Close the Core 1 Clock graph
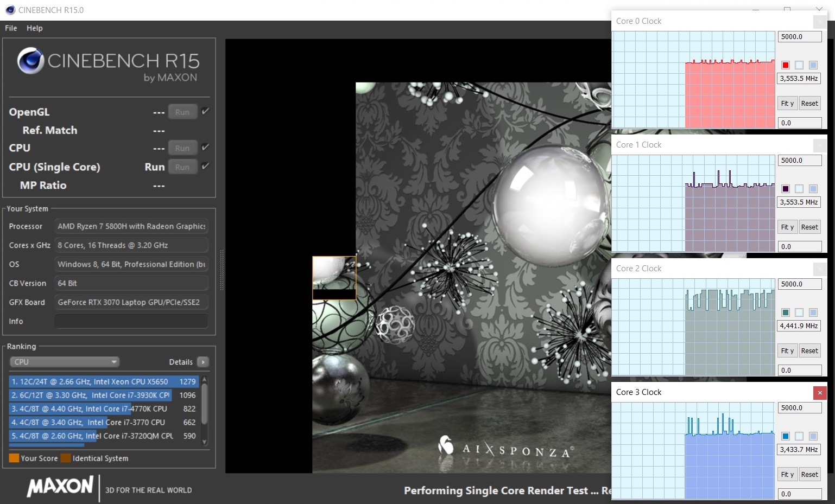This screenshot has width=835, height=504. 820,145
